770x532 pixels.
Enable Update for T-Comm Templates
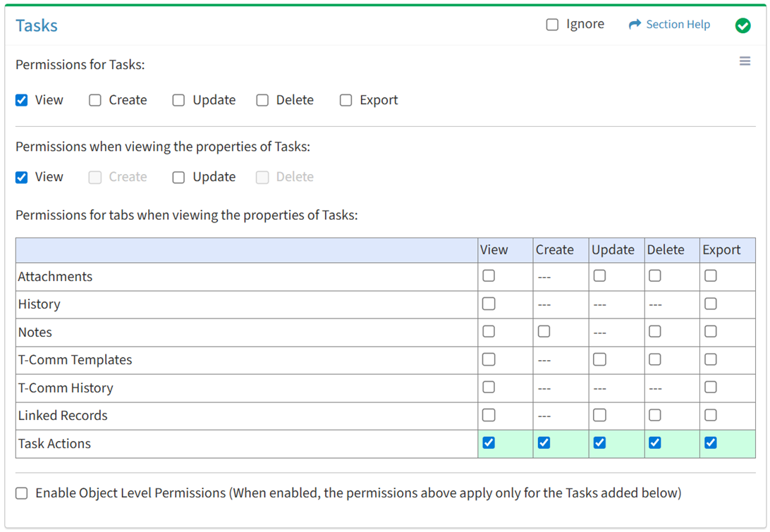[x=599, y=359]
